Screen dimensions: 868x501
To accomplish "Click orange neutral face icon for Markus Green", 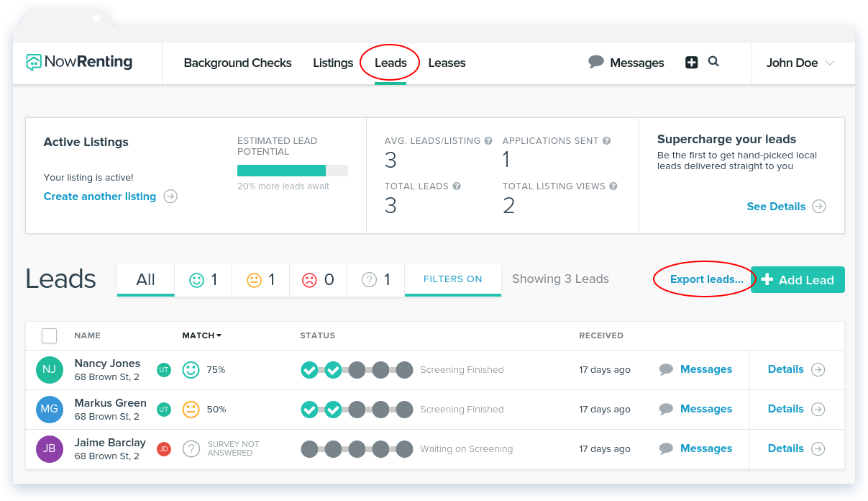I will click(191, 410).
